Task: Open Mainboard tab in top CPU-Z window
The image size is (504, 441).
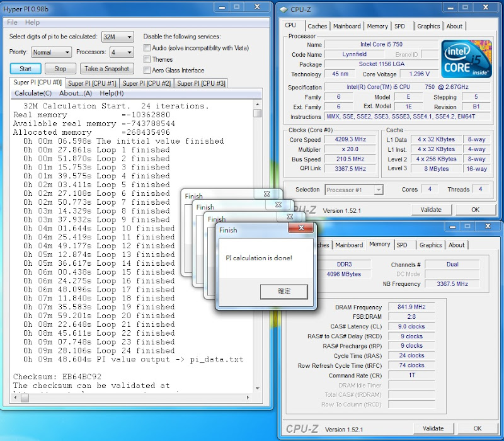Action: 347,26
